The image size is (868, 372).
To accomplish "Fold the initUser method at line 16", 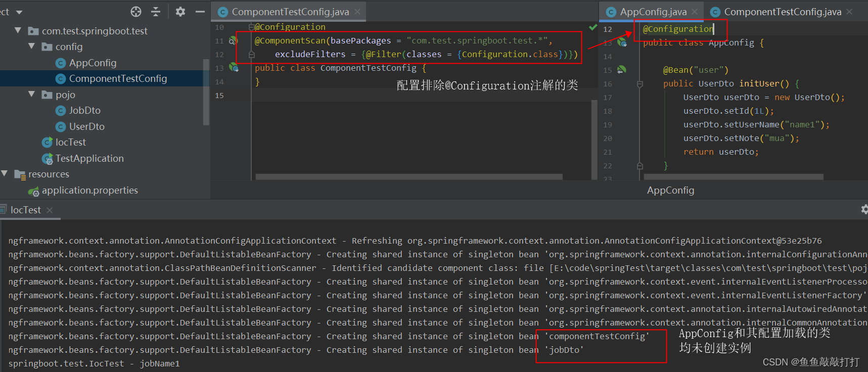I will [639, 84].
